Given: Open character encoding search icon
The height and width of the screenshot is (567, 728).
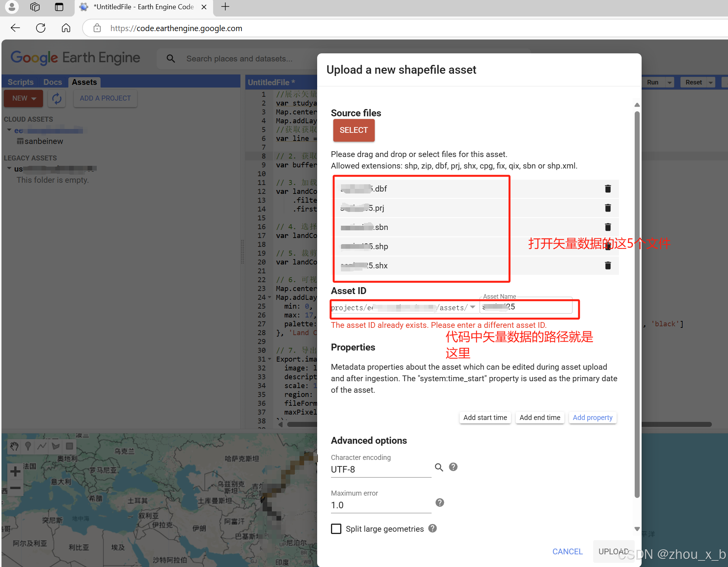Looking at the screenshot, I should click(439, 467).
